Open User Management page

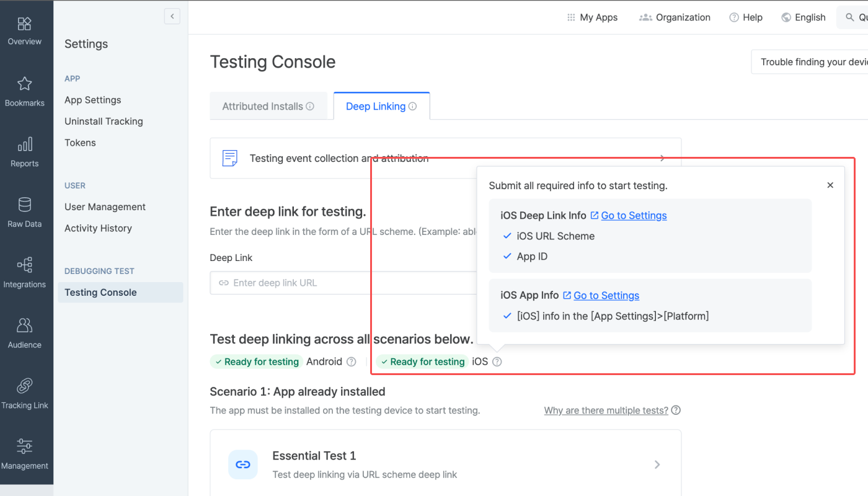(105, 206)
